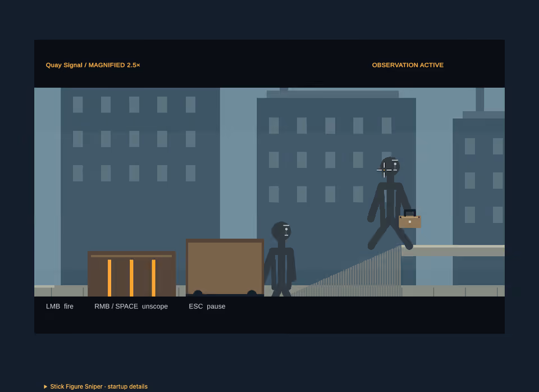Viewport: 539px width, 392px height.
Task: Fire at the crate with orange stripes
Action: click(131, 274)
